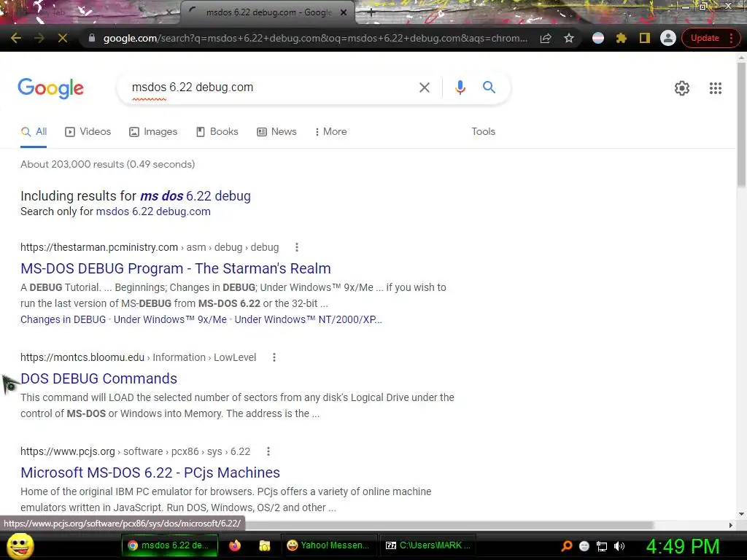The height and width of the screenshot is (560, 747).
Task: Open Yahoo! Messenger taskbar window
Action: [329, 545]
